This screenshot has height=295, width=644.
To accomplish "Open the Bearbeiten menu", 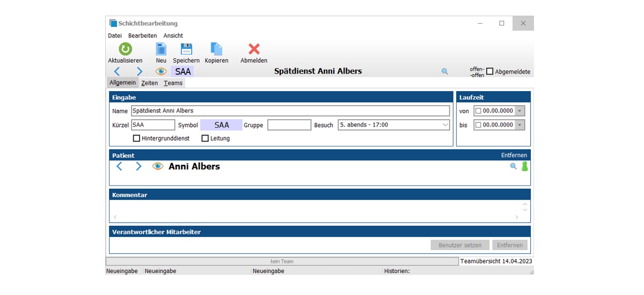I will pos(143,35).
